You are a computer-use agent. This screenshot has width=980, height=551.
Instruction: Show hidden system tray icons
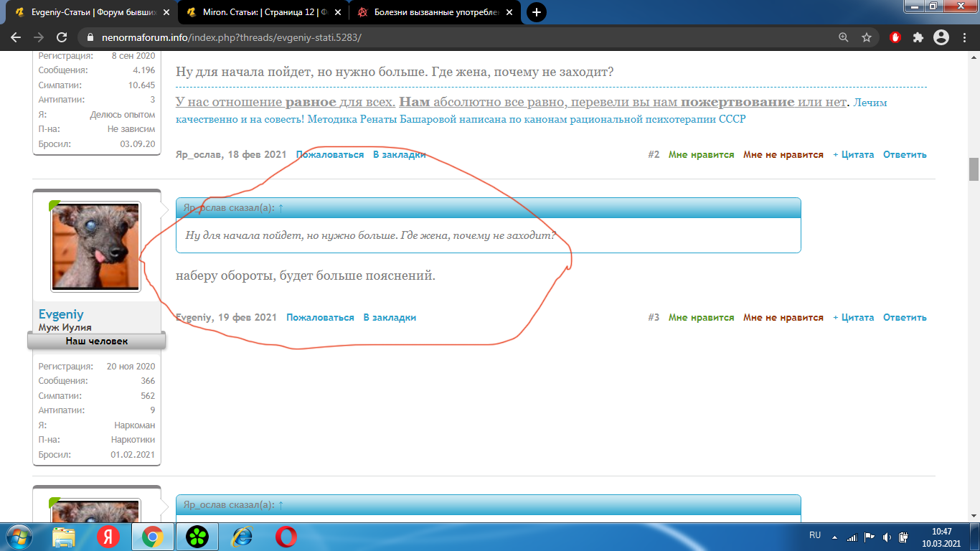tap(834, 537)
